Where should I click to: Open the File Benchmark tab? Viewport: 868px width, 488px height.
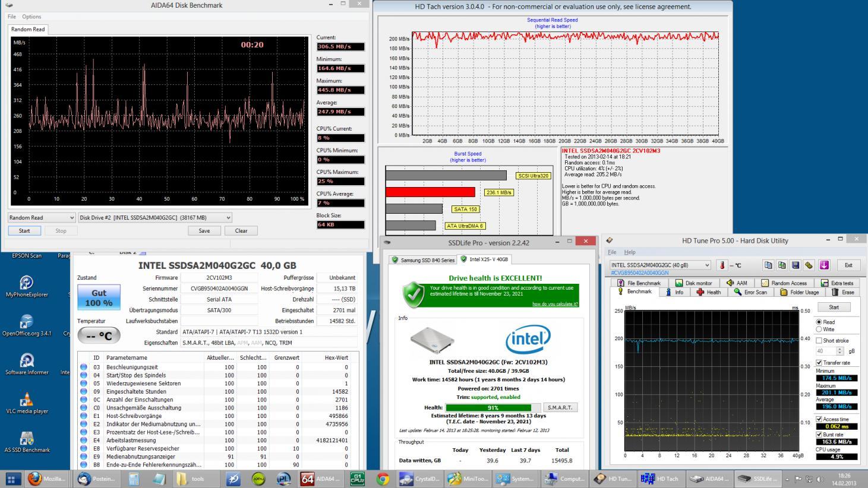[x=639, y=283]
